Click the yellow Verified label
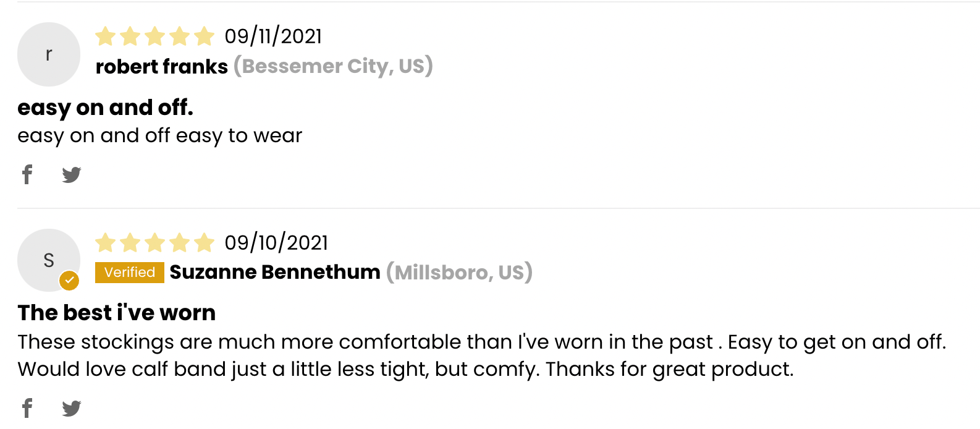The height and width of the screenshot is (429, 980). 130,273
